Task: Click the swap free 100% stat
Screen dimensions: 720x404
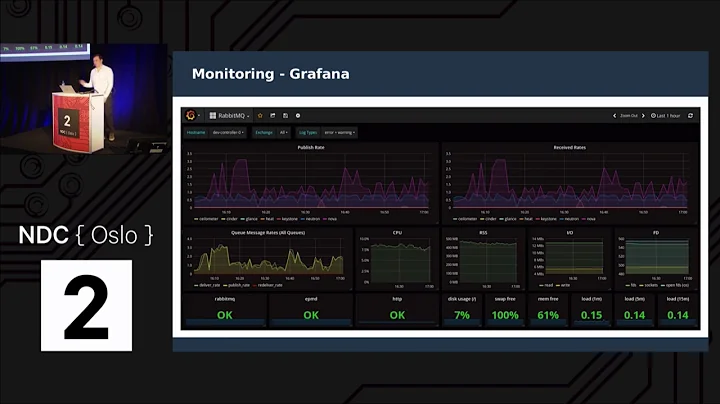Action: (505, 310)
